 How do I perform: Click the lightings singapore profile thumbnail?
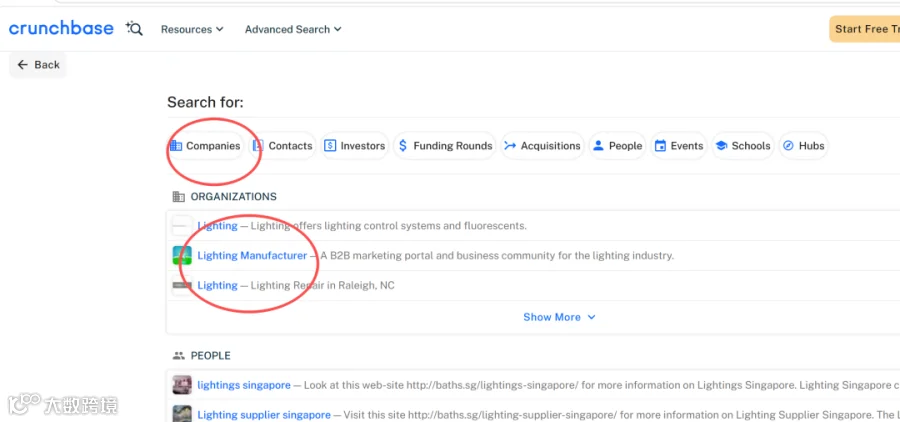pos(183,385)
